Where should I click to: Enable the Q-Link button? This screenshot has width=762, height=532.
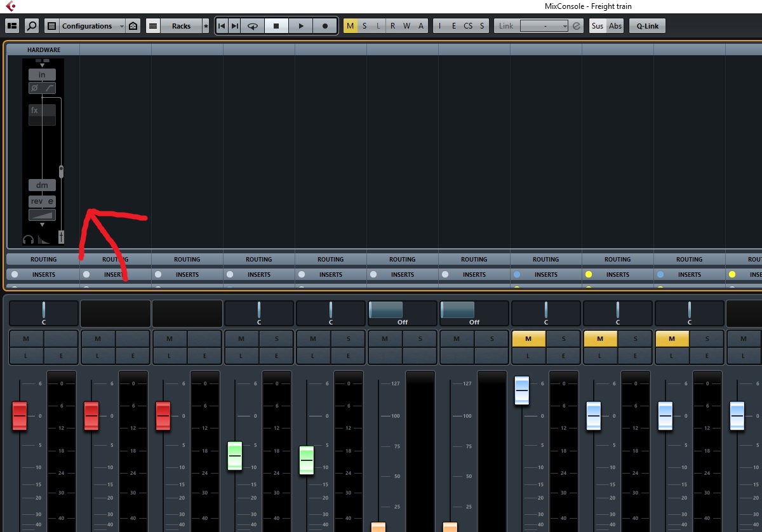point(647,26)
